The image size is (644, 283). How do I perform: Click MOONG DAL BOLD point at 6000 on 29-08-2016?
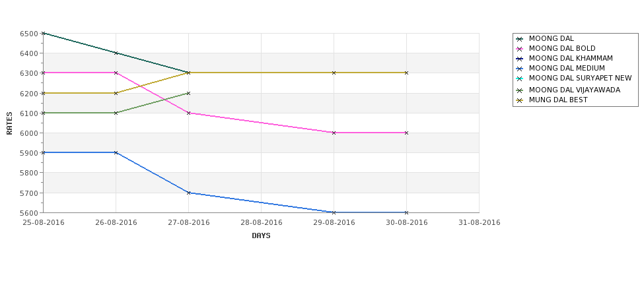tap(334, 133)
